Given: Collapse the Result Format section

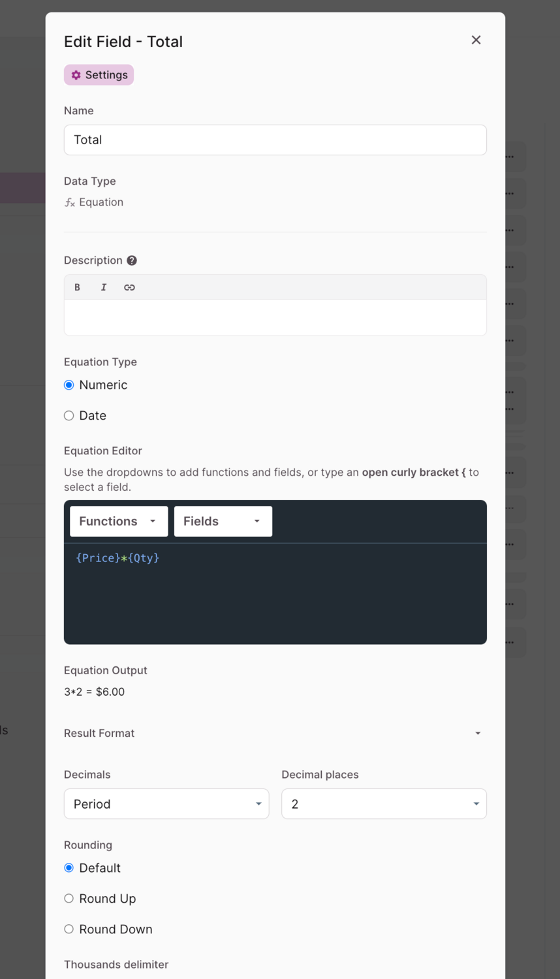Looking at the screenshot, I should coord(478,734).
